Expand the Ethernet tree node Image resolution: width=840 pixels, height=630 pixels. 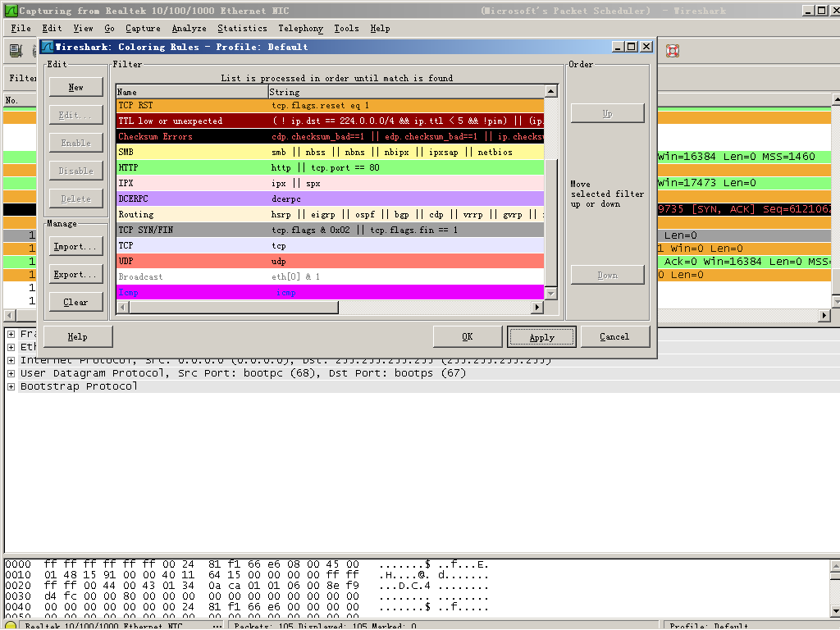[11, 347]
